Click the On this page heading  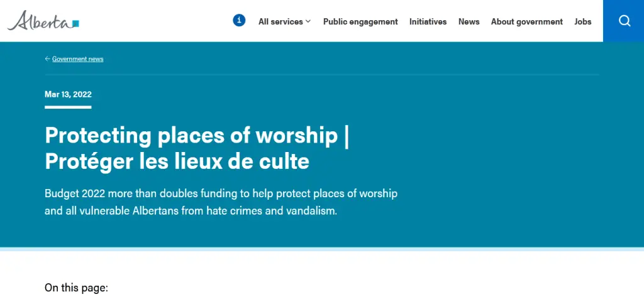76,288
